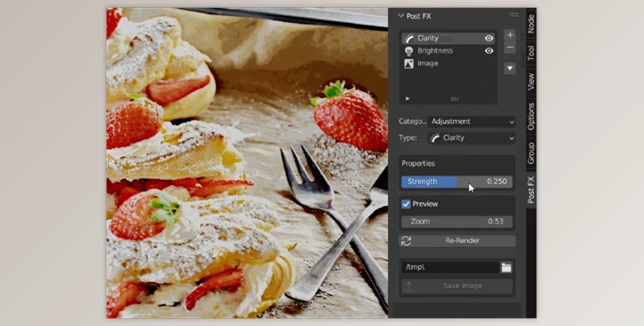This screenshot has height=326, width=644.
Task: Switch to the Options sidebar tab
Action: [531, 116]
